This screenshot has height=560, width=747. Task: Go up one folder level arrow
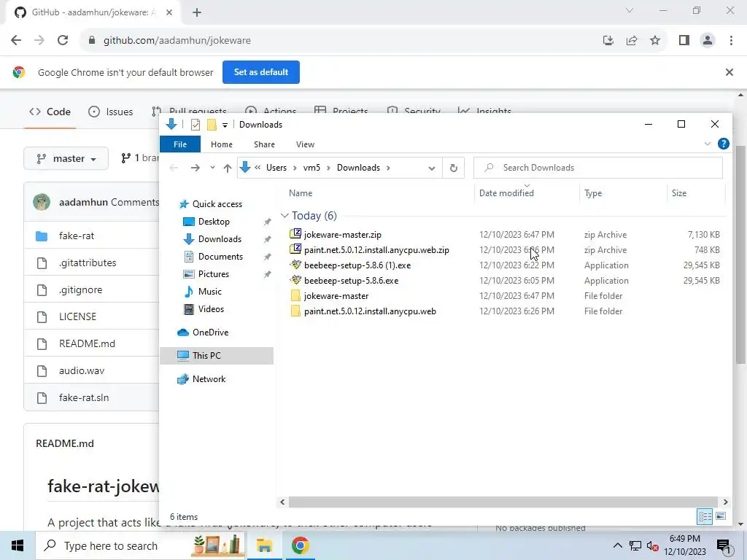[228, 168]
